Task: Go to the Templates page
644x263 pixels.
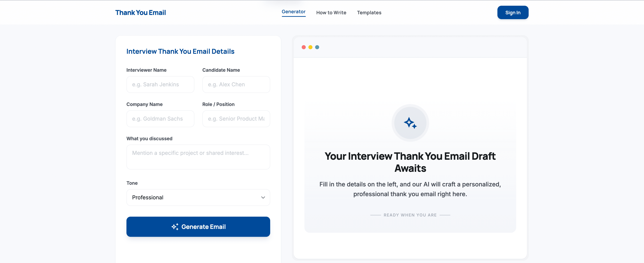Action: coord(369,13)
